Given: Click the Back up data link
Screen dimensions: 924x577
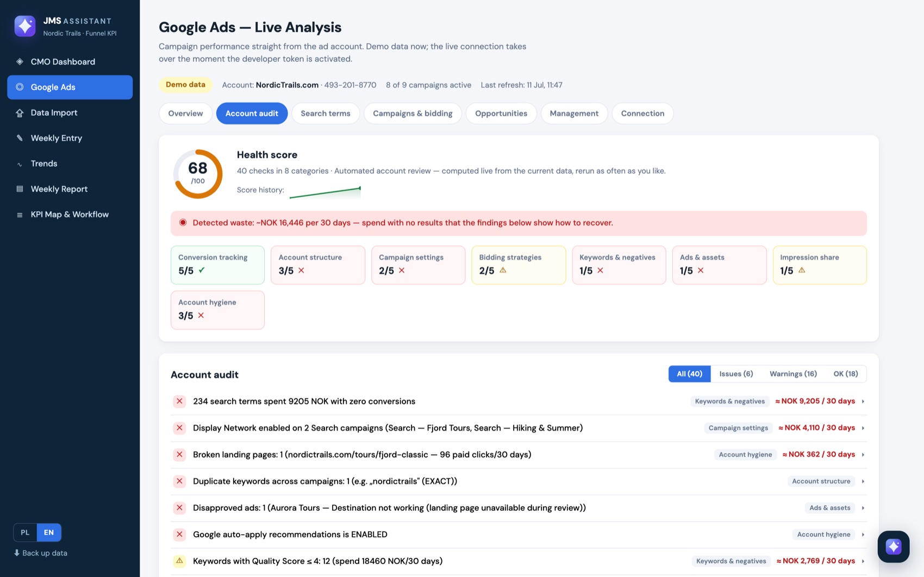Looking at the screenshot, I should pos(41,553).
